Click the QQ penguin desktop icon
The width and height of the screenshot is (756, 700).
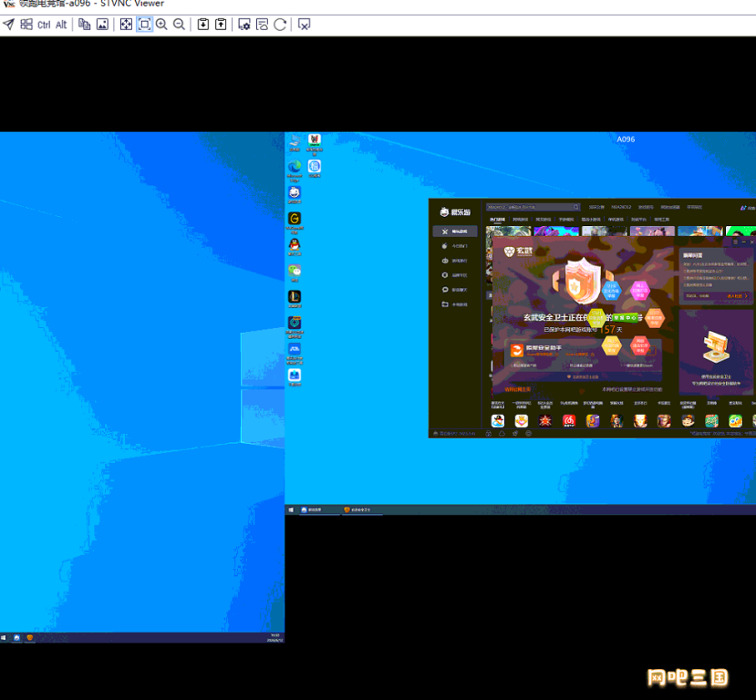(x=295, y=246)
